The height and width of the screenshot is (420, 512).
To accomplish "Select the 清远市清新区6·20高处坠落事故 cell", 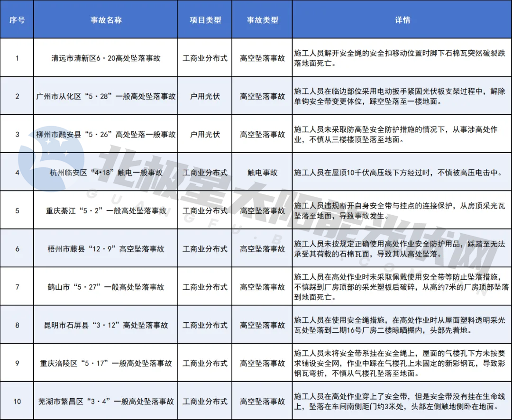I will click(x=106, y=58).
